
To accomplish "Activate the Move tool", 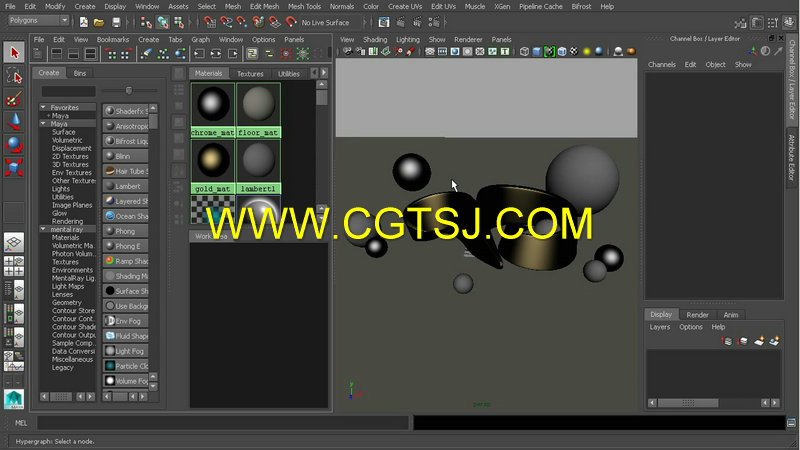I will point(14,121).
